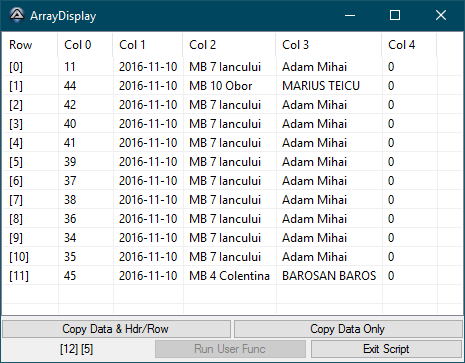Click the value 37 in Col 0
Image resolution: width=465 pixels, height=363 pixels.
tap(70, 181)
